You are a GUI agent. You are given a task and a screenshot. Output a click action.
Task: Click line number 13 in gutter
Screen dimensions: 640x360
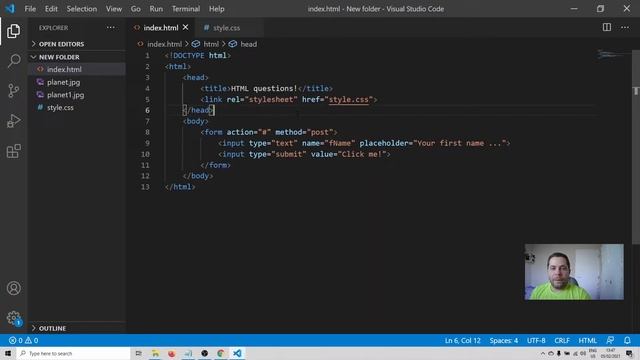145,187
